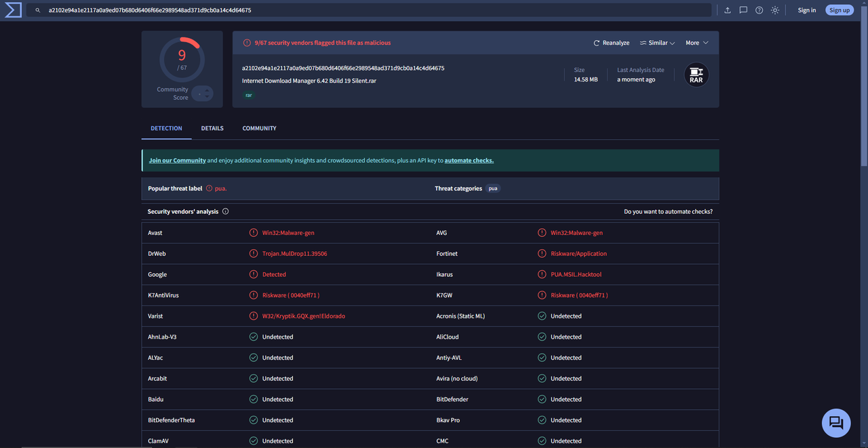Screen dimensions: 868x448
Task: Click the BitDefenderTheta vendor name
Action: tap(172, 420)
